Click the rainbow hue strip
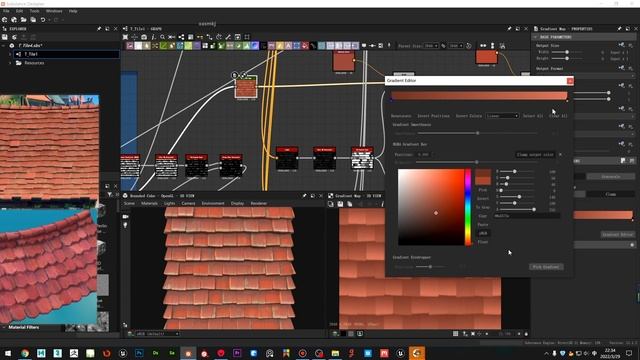Viewport: 640px width, 360px height. tap(468, 207)
